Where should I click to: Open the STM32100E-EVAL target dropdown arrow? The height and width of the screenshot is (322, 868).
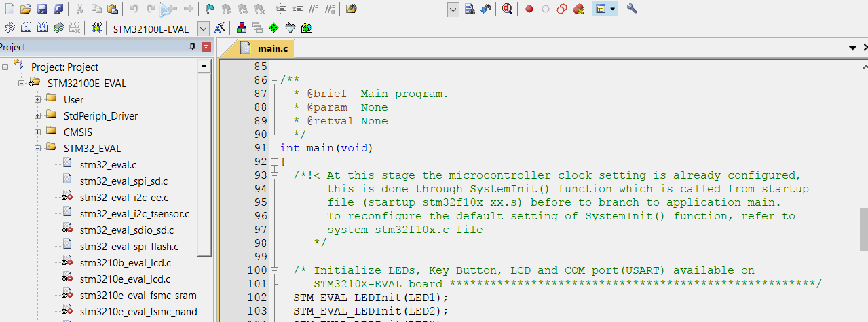pyautogui.click(x=203, y=29)
